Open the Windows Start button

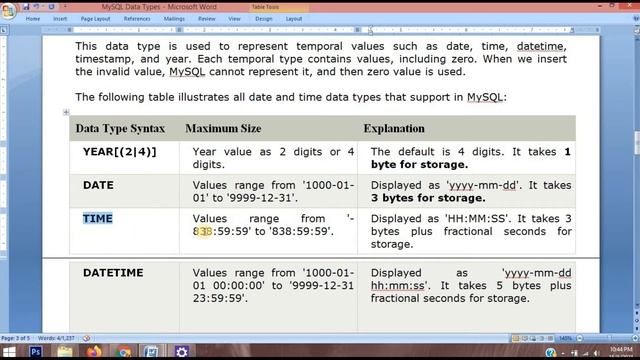click(x=9, y=351)
